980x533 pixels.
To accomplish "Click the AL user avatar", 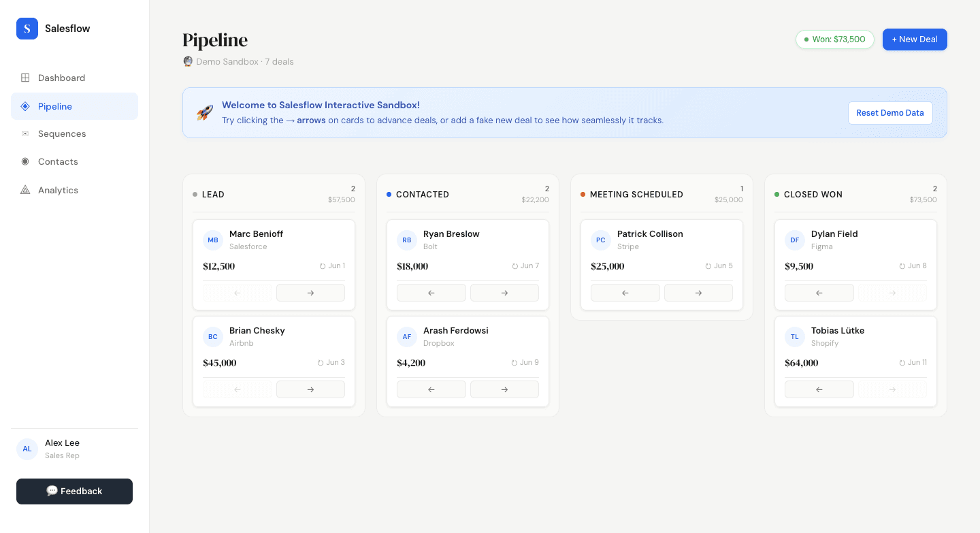I will point(27,449).
